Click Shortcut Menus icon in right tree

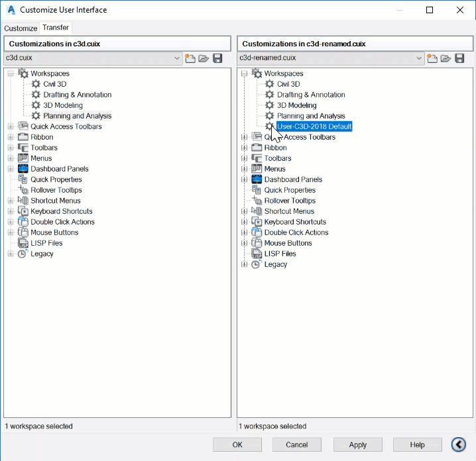click(257, 211)
